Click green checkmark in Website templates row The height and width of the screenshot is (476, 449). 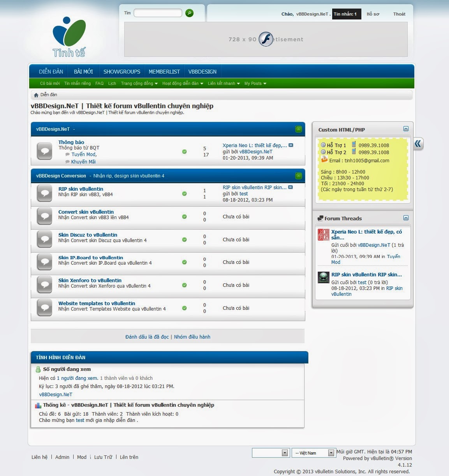(184, 308)
